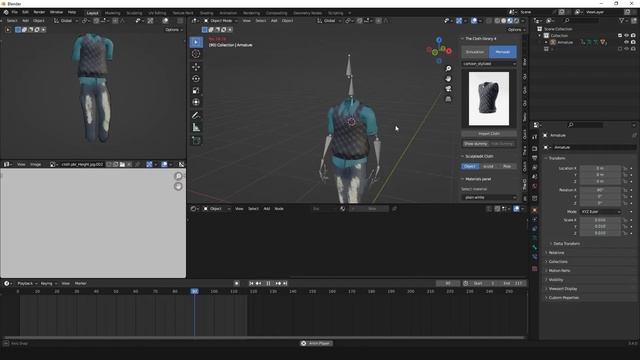The height and width of the screenshot is (360, 640).
Task: Open the Edit menu
Action: pyautogui.click(x=25, y=12)
